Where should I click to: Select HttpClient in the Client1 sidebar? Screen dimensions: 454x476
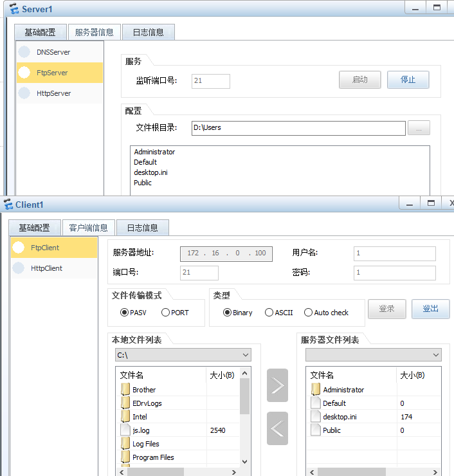pos(54,268)
